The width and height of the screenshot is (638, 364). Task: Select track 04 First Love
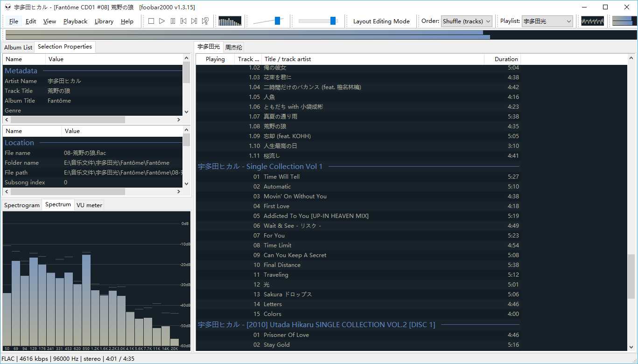pos(358,206)
